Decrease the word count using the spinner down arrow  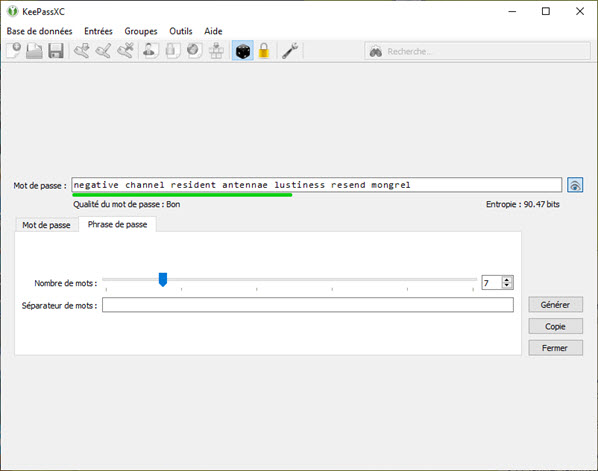pos(507,285)
